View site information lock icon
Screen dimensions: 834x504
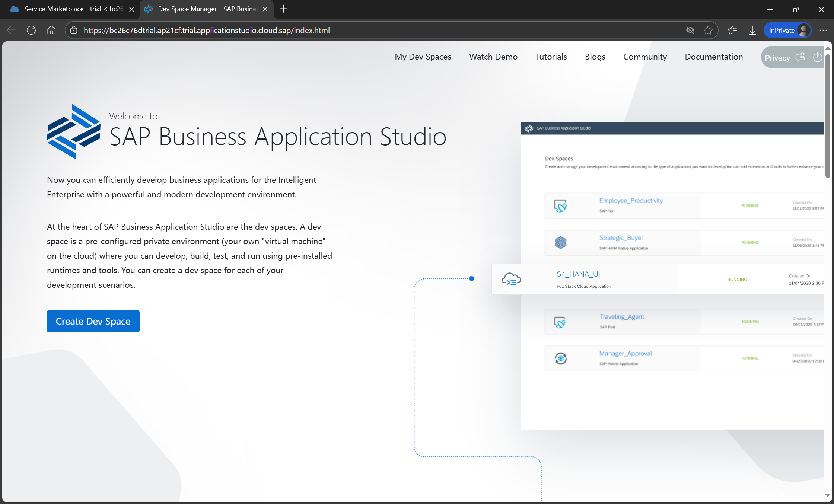pyautogui.click(x=74, y=30)
